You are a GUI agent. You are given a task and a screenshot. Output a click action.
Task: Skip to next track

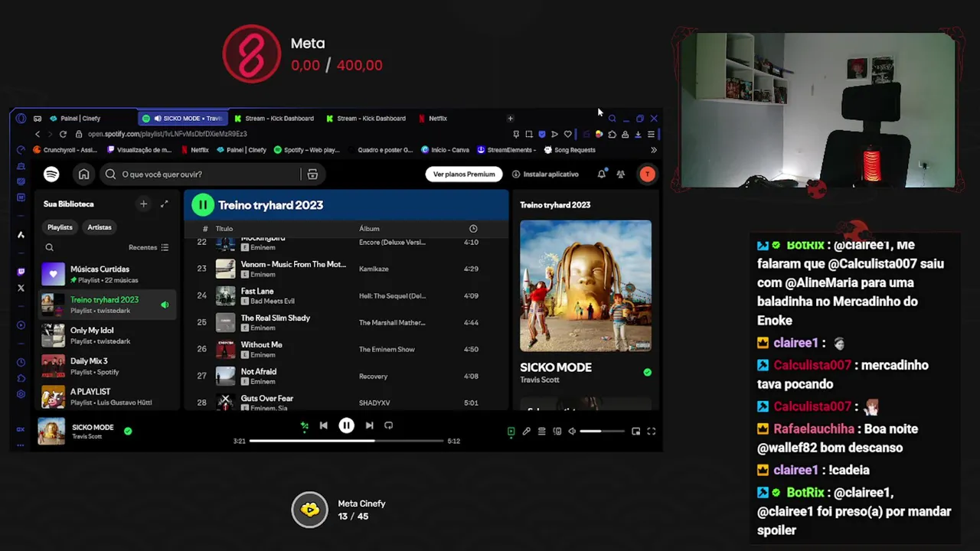point(369,425)
